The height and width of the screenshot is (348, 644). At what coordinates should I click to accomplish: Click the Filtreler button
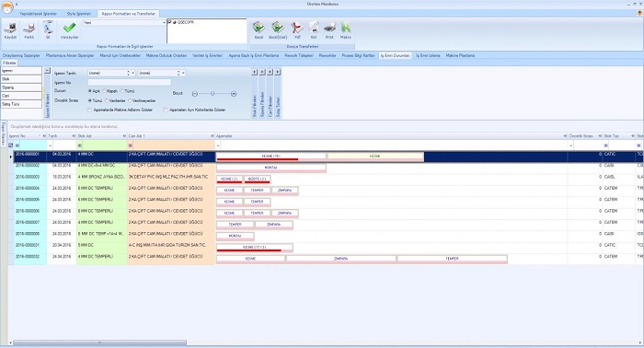pyautogui.click(x=9, y=63)
